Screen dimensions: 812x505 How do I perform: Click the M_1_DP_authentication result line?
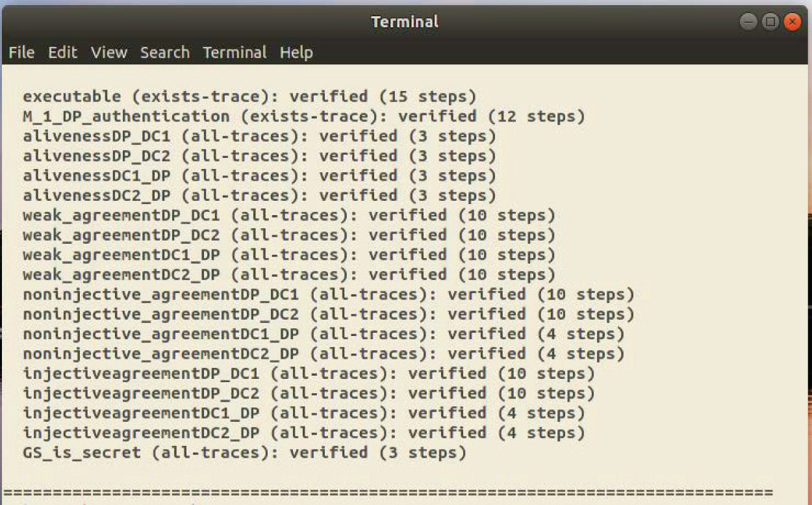tap(303, 116)
